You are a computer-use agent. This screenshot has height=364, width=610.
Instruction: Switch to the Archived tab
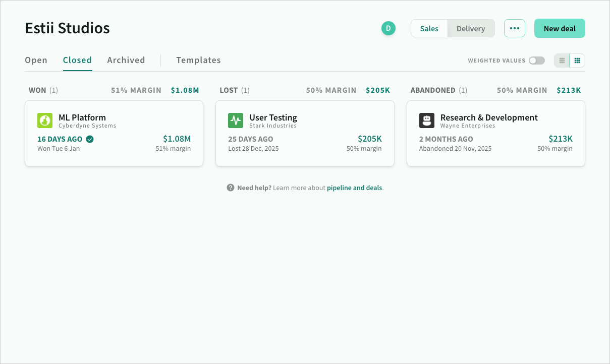point(126,59)
